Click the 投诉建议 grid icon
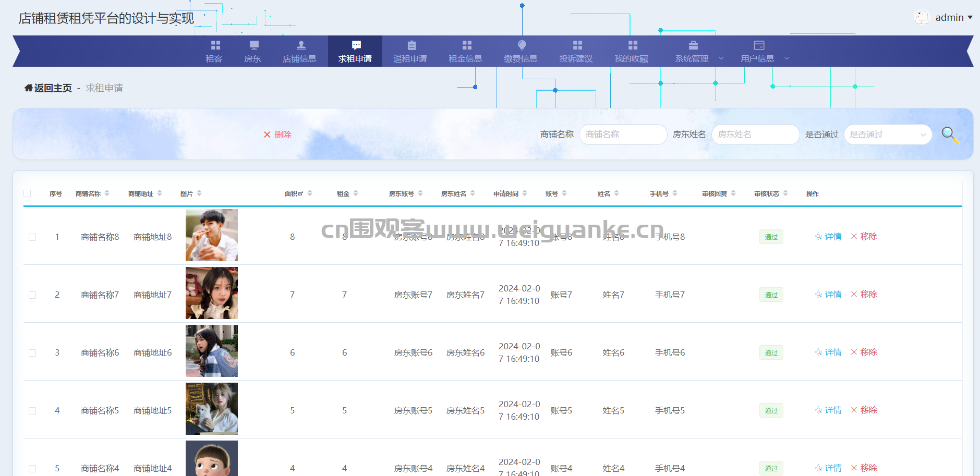The image size is (980, 476). pos(577,45)
